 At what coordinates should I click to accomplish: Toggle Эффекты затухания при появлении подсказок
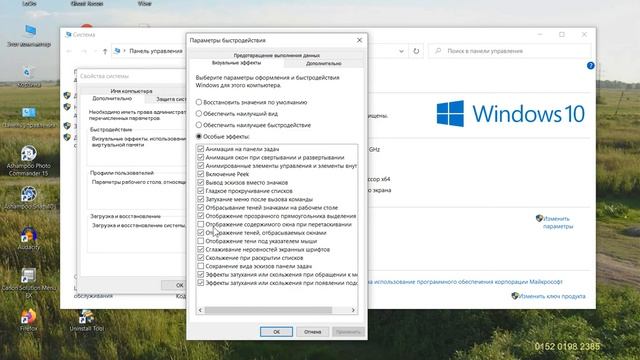point(200,283)
